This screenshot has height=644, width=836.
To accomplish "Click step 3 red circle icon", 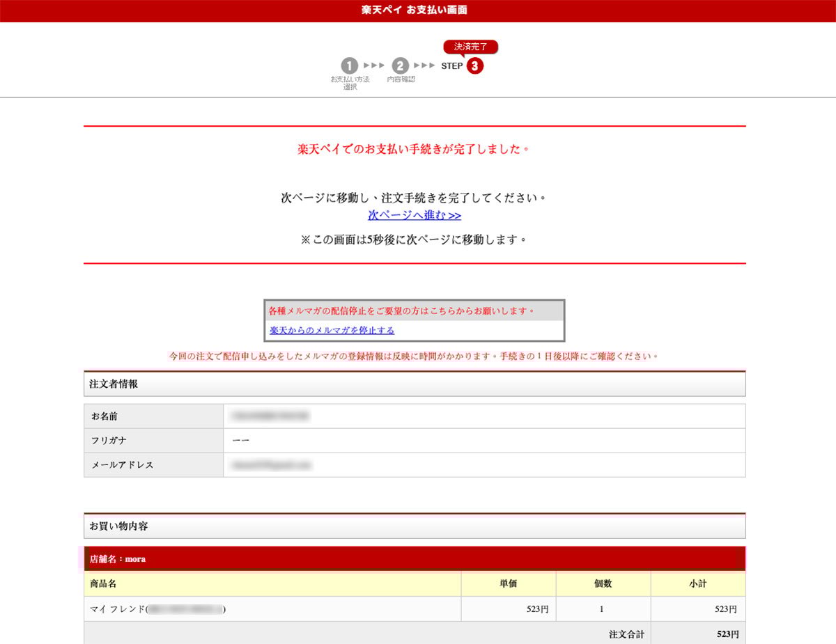I will click(475, 66).
